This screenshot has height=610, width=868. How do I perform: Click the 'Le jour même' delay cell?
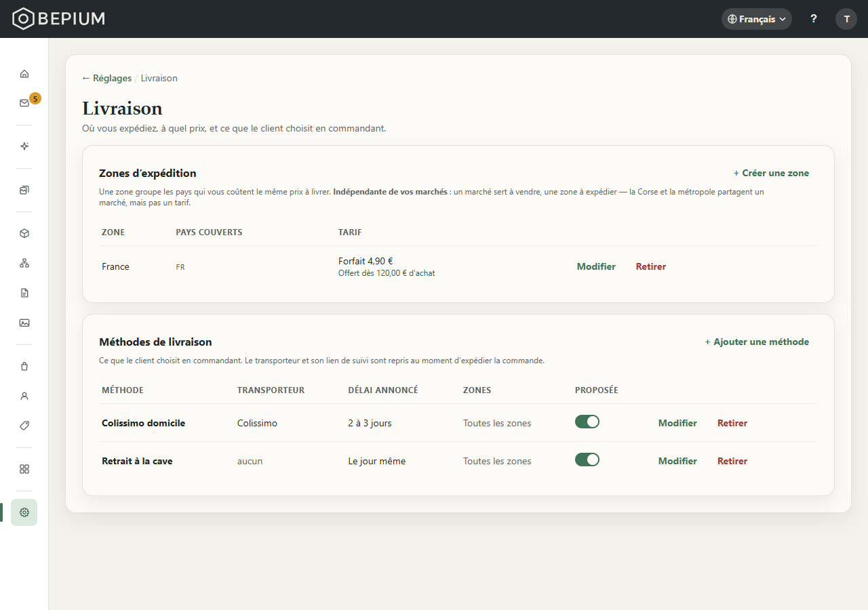pos(376,461)
